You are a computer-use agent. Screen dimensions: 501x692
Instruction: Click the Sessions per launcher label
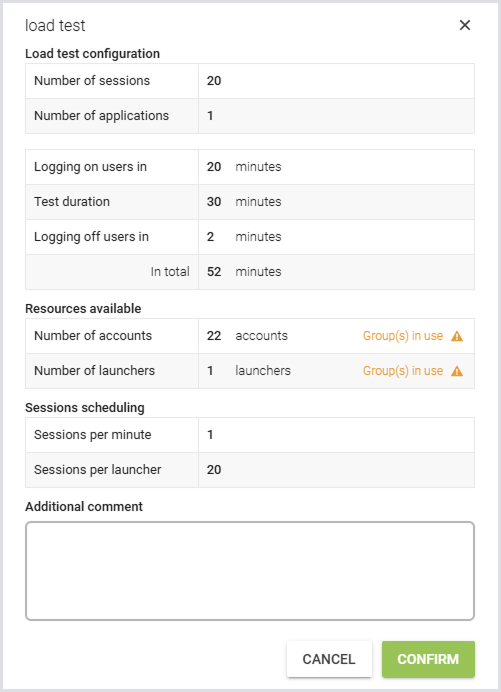point(98,470)
